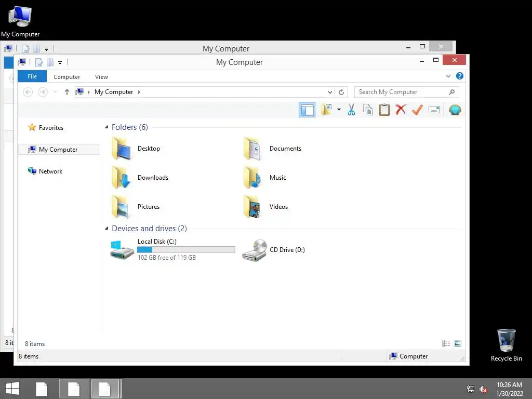
Task: Select the Documents folder
Action: [x=272, y=149]
